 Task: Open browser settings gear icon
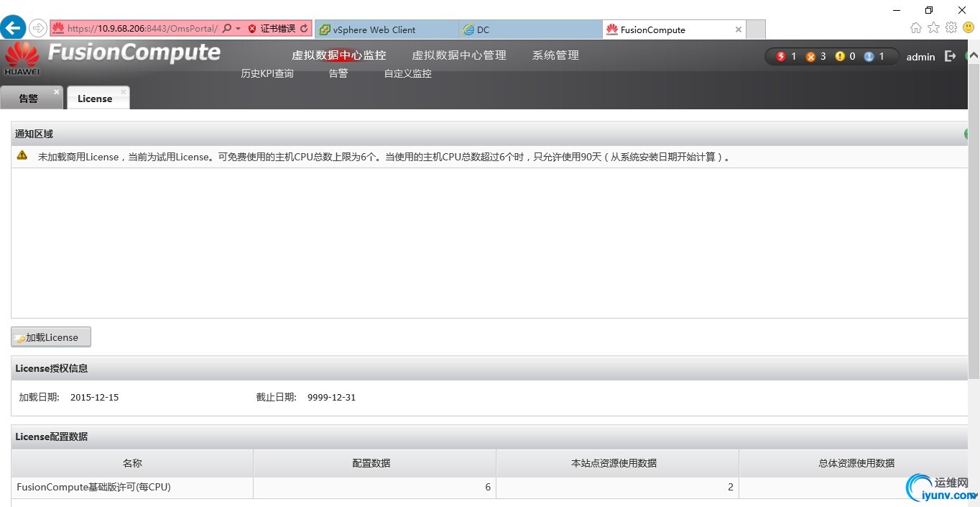[x=951, y=27]
